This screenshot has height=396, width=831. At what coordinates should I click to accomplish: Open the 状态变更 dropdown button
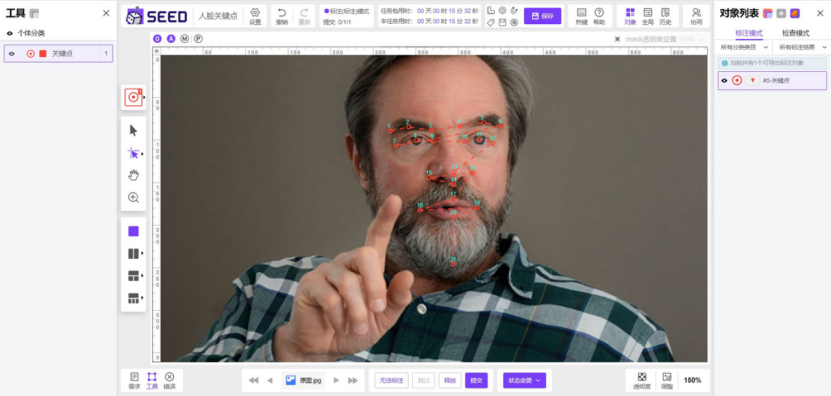point(524,380)
